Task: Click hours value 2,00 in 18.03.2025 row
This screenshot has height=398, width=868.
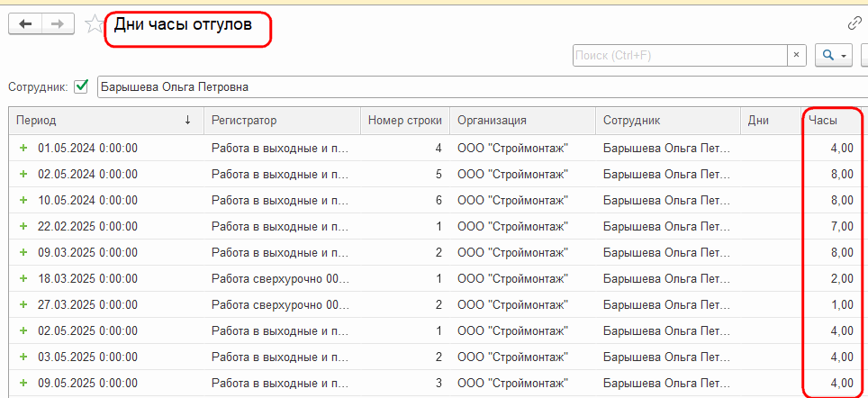Action: 842,278
